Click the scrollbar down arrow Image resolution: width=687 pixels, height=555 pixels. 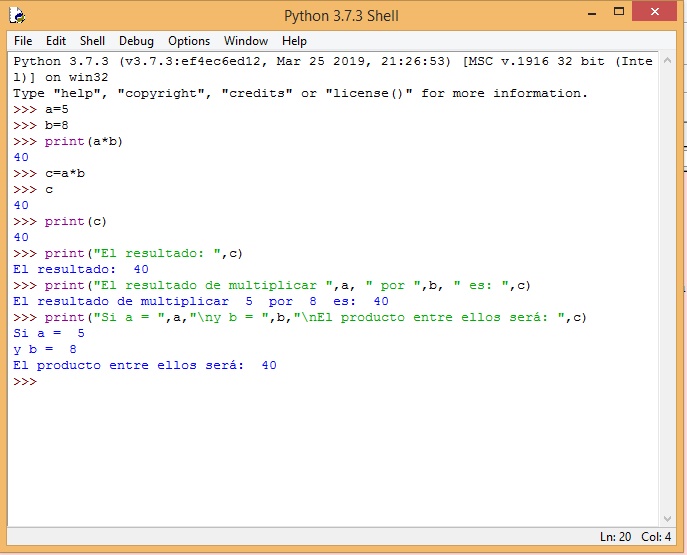(x=667, y=519)
